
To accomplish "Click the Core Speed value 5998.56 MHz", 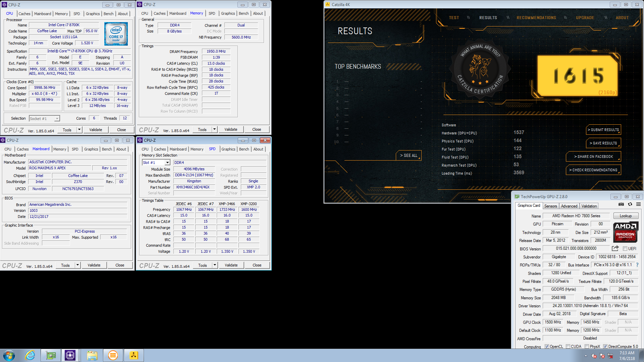I will 45,88.
